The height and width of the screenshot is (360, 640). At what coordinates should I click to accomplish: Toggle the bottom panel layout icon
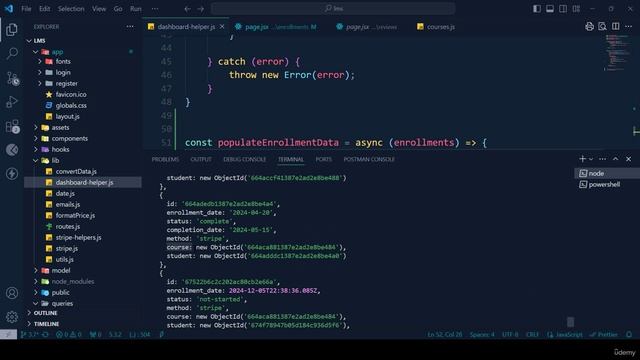(x=550, y=9)
